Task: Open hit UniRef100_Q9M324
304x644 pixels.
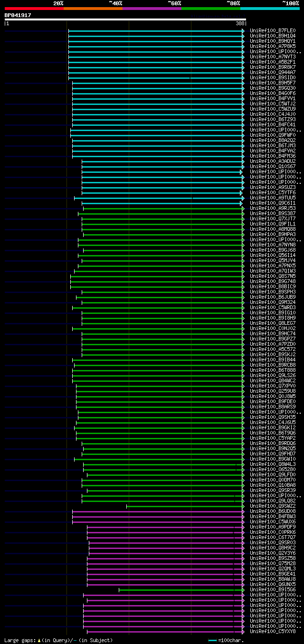Action: point(273,303)
